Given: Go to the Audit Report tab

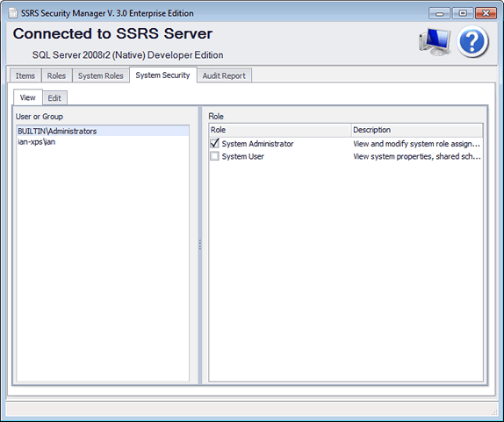Looking at the screenshot, I should [224, 75].
